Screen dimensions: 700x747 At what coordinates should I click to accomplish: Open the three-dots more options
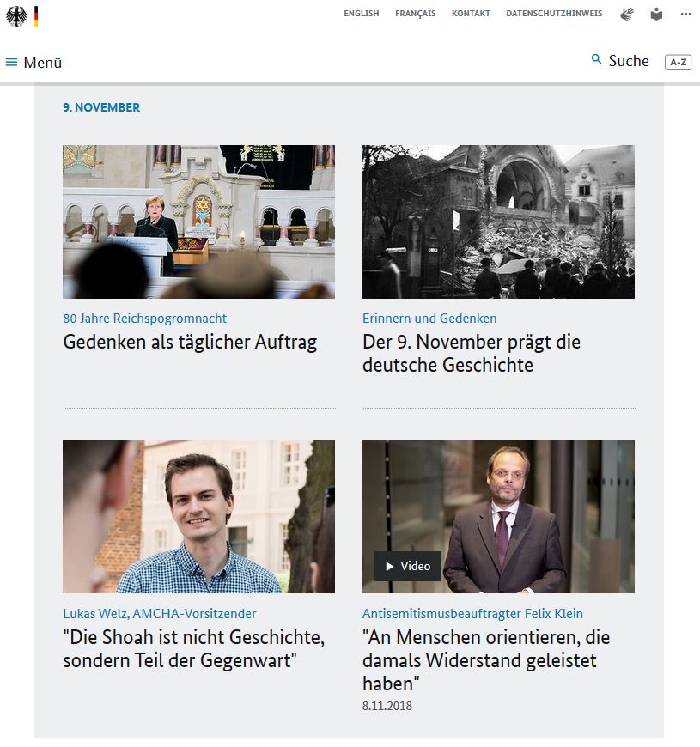685,14
